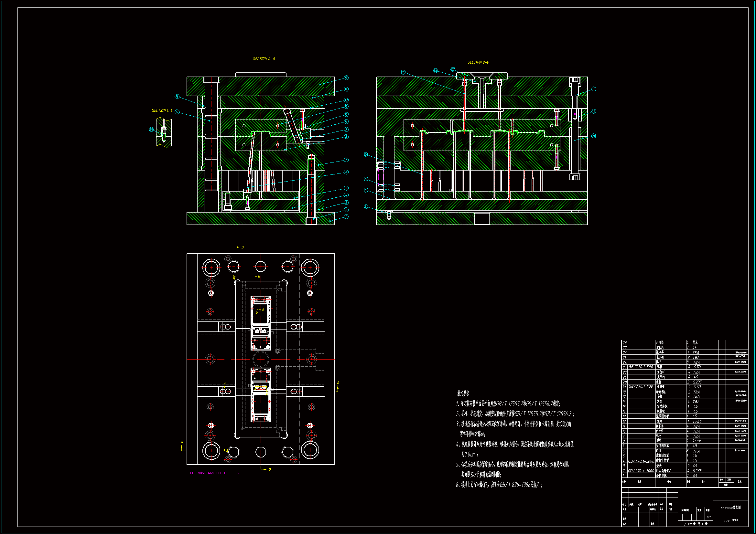Viewport: 756px width, 534px height.
Task: Click balloon 17 pointing to the guide pillar
Action: pyautogui.click(x=177, y=112)
